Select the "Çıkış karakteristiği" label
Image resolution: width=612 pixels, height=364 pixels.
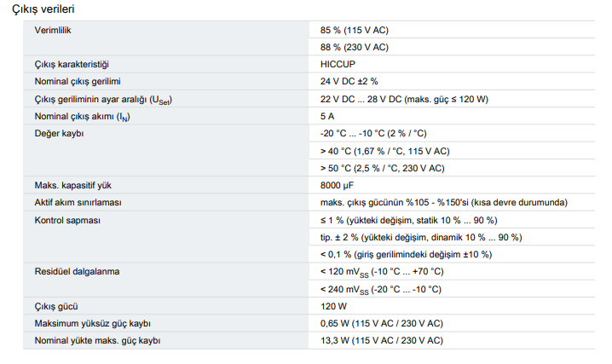coord(73,65)
